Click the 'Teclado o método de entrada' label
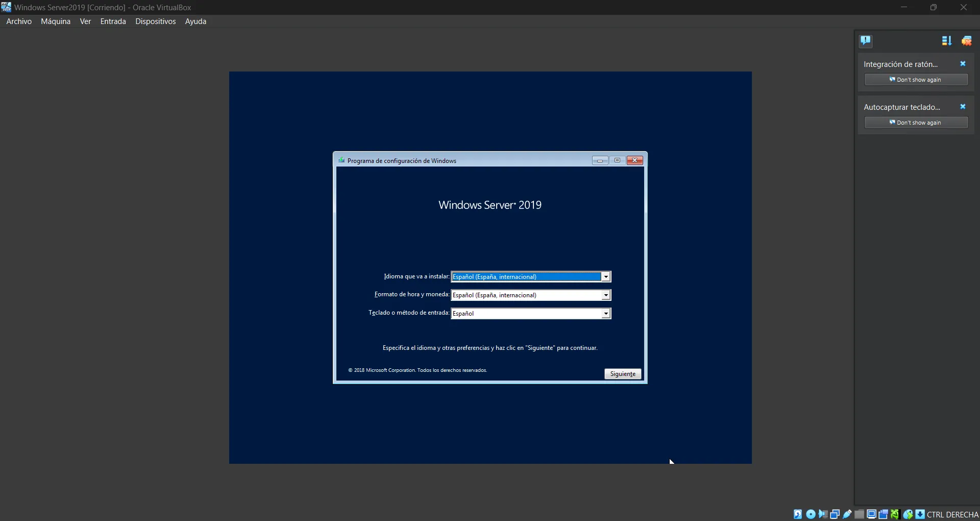 tap(409, 313)
